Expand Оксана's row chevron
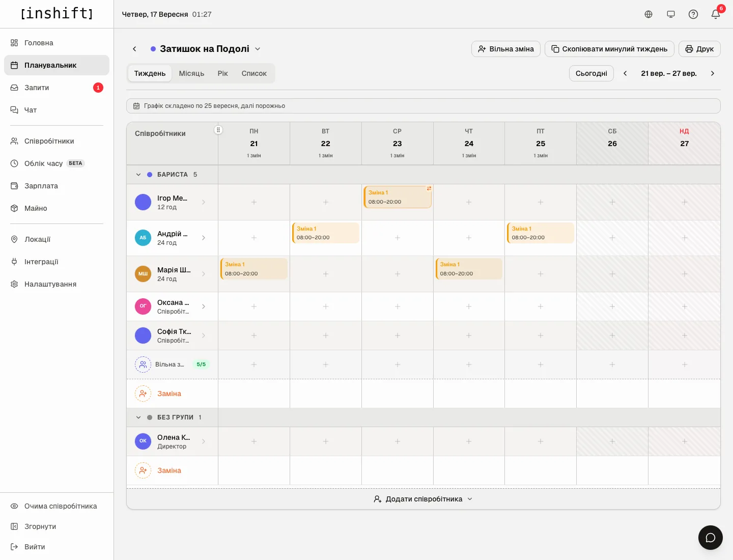 click(x=204, y=306)
